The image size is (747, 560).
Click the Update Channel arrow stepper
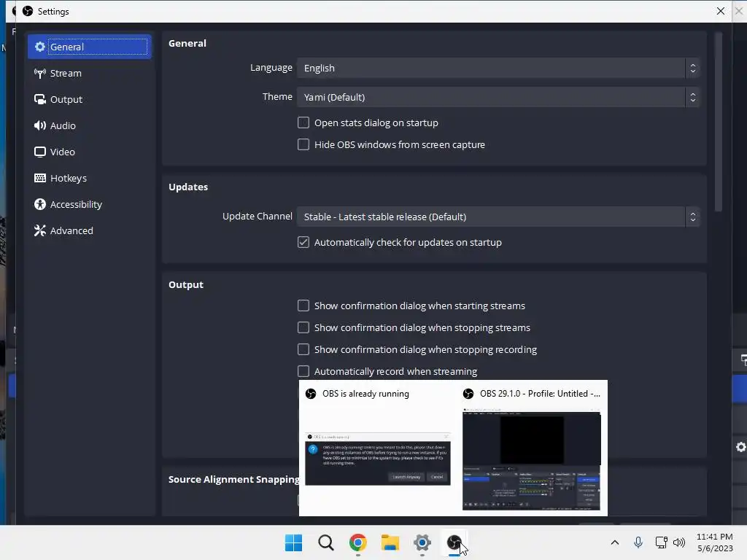(693, 217)
